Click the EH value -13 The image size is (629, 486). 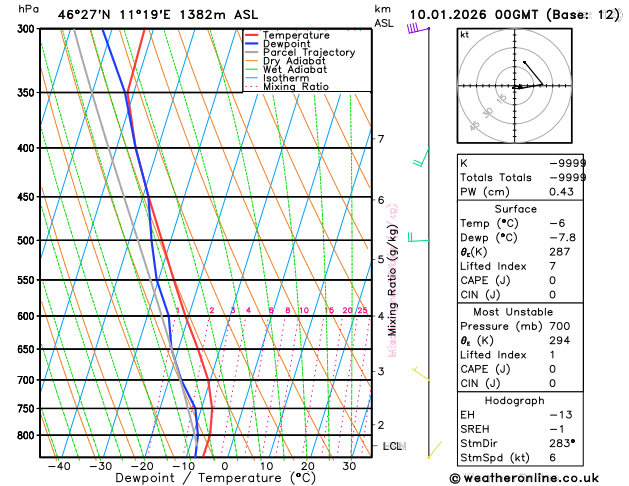point(561,415)
